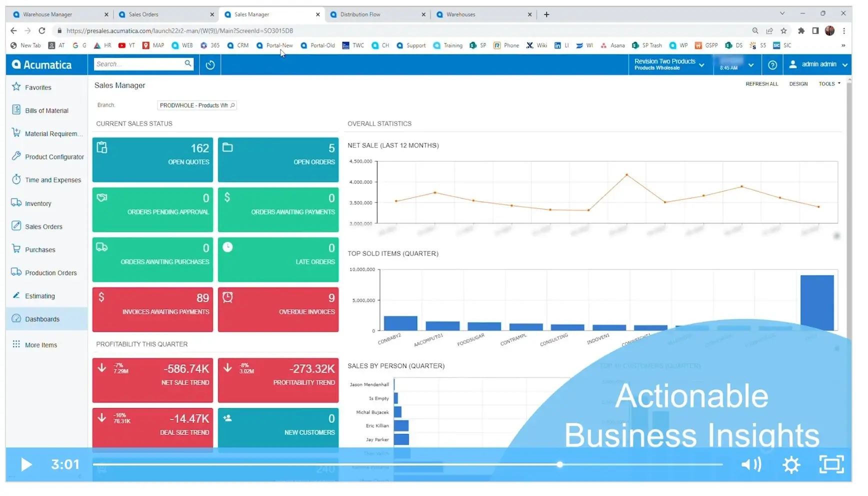Open the 9 Overdue Invoices tile
868x496 pixels.
pyautogui.click(x=278, y=309)
